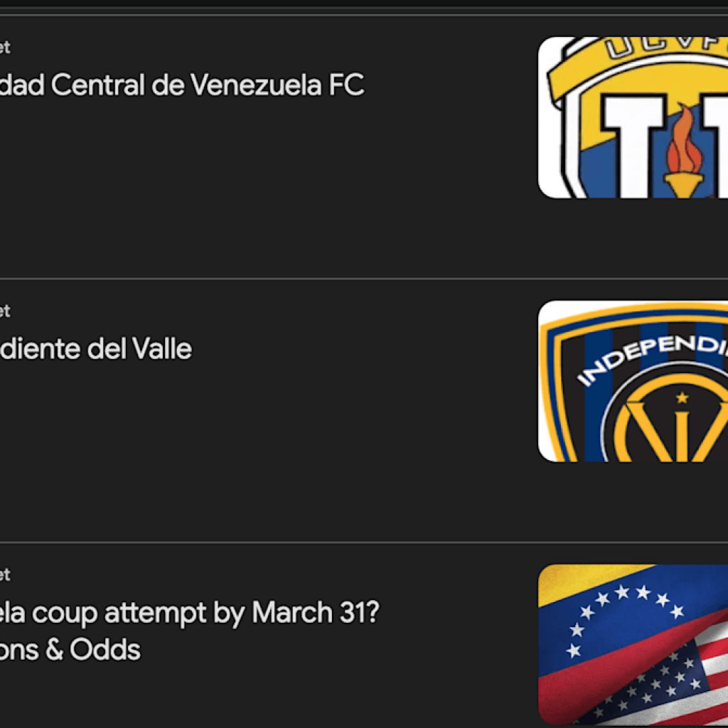This screenshot has height=728, width=728.
Task: Click the source label above del Valle title
Action: [x=5, y=311]
